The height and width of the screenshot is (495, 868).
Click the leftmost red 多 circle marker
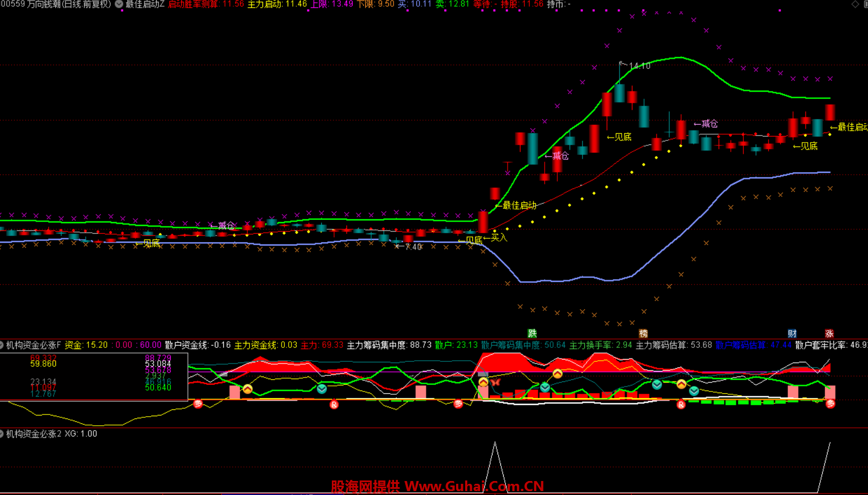pos(198,404)
